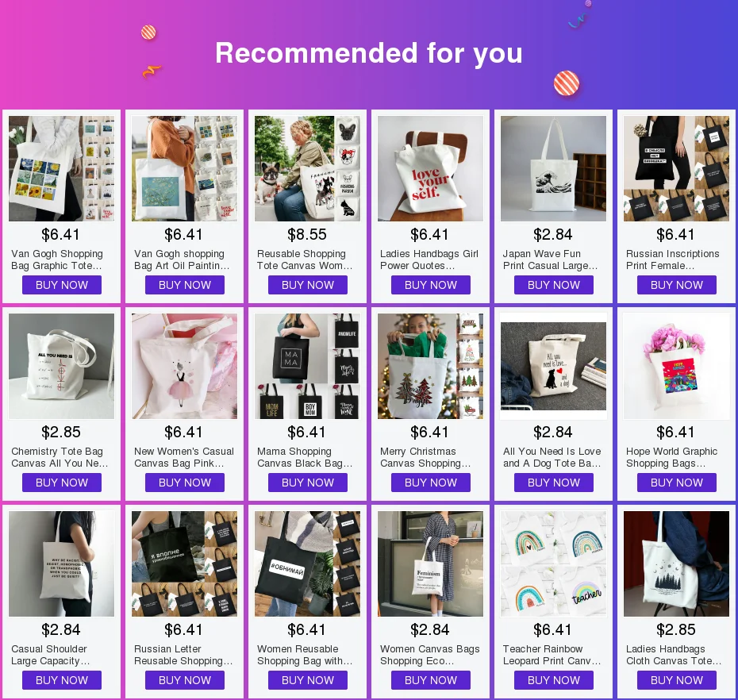Buy the Hope World Graphic Shopping Bag
The height and width of the screenshot is (700, 738).
[x=676, y=483]
